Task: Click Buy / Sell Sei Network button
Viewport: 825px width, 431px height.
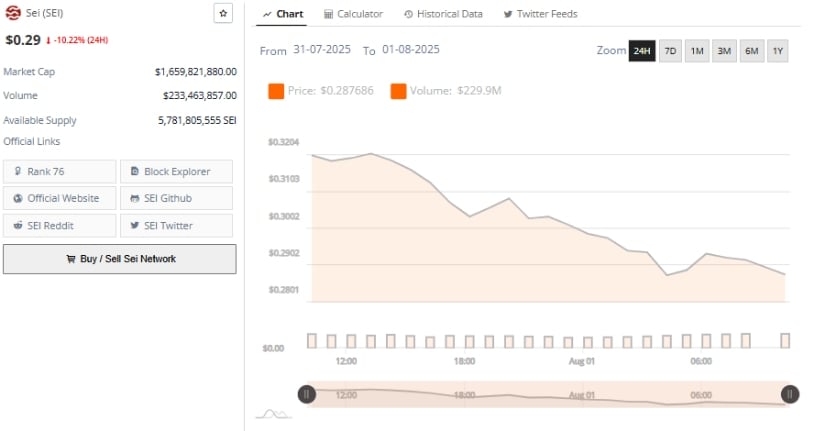Action: (x=120, y=259)
